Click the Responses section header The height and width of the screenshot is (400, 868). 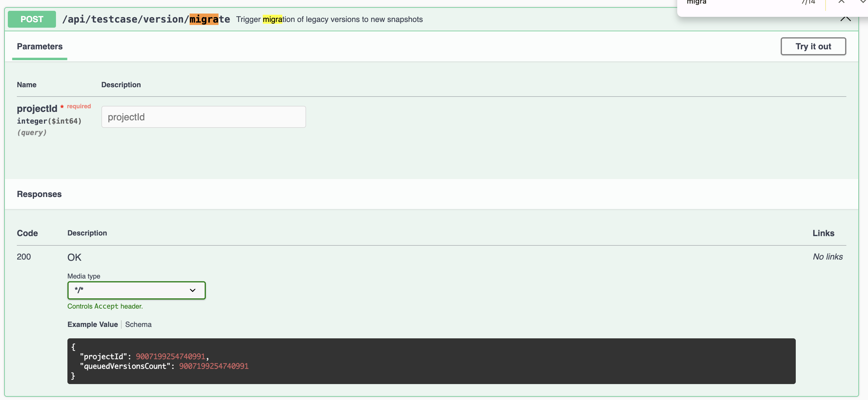(x=39, y=194)
